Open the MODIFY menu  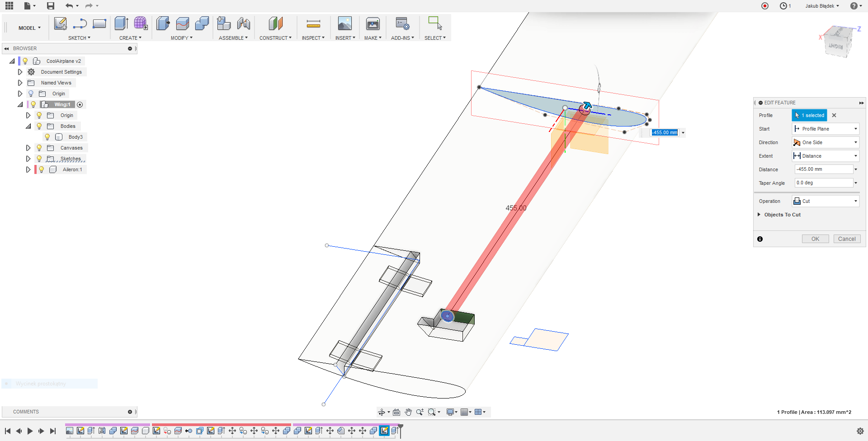[x=181, y=38]
